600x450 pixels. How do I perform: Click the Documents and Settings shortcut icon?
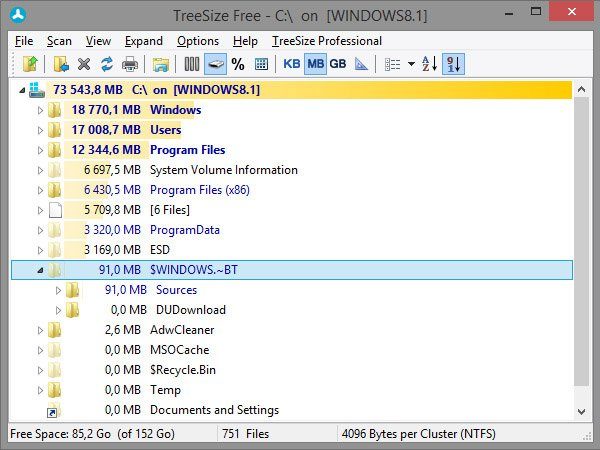53,410
